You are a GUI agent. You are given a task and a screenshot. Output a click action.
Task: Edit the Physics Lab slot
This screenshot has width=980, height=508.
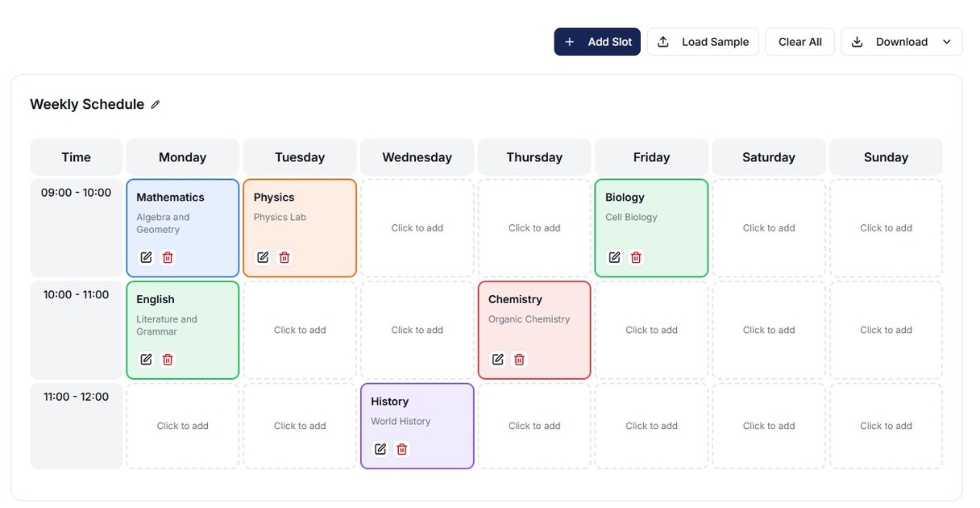click(x=263, y=257)
